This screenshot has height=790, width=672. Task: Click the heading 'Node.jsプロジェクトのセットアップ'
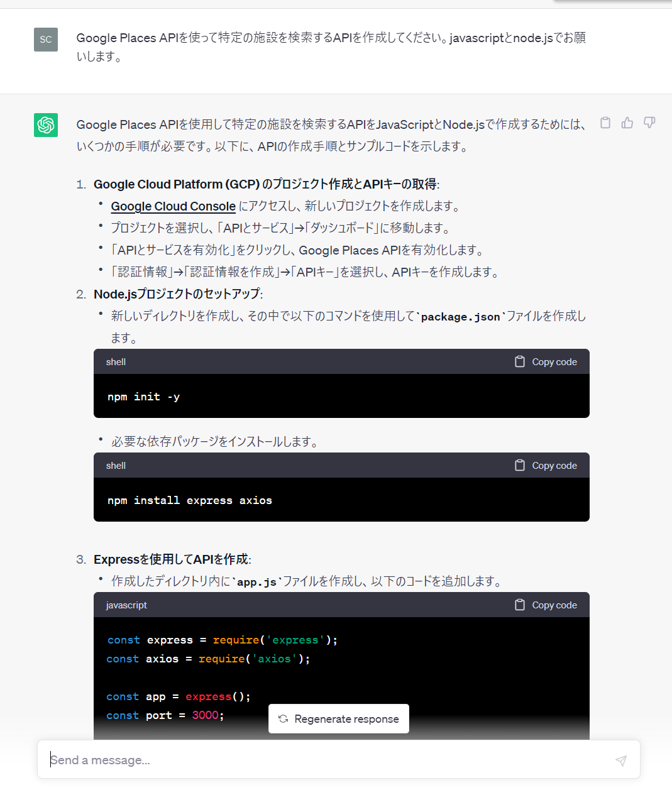tap(178, 294)
